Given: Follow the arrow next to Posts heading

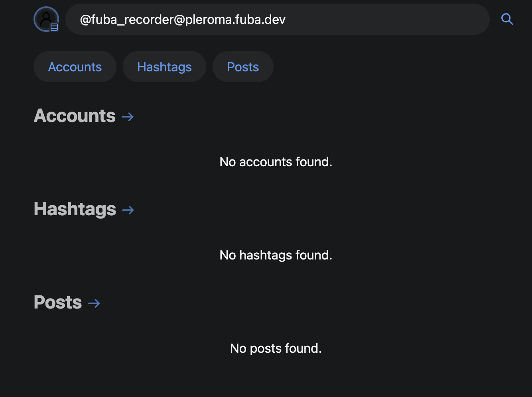Looking at the screenshot, I should point(94,303).
